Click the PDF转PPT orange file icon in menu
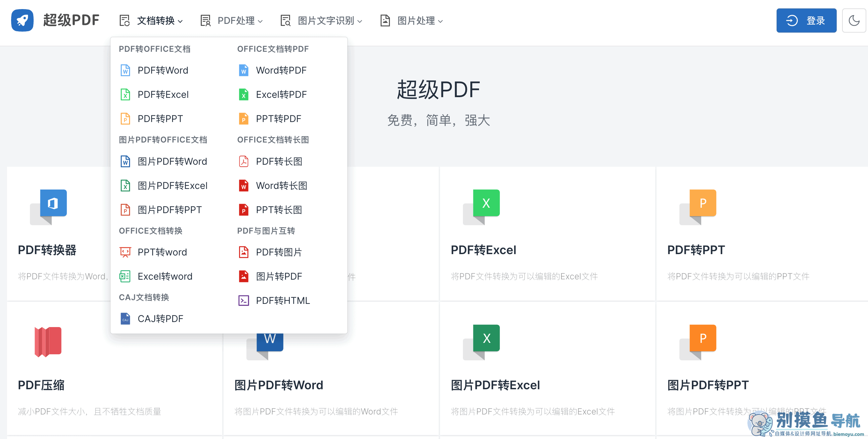The height and width of the screenshot is (439, 868). [125, 119]
